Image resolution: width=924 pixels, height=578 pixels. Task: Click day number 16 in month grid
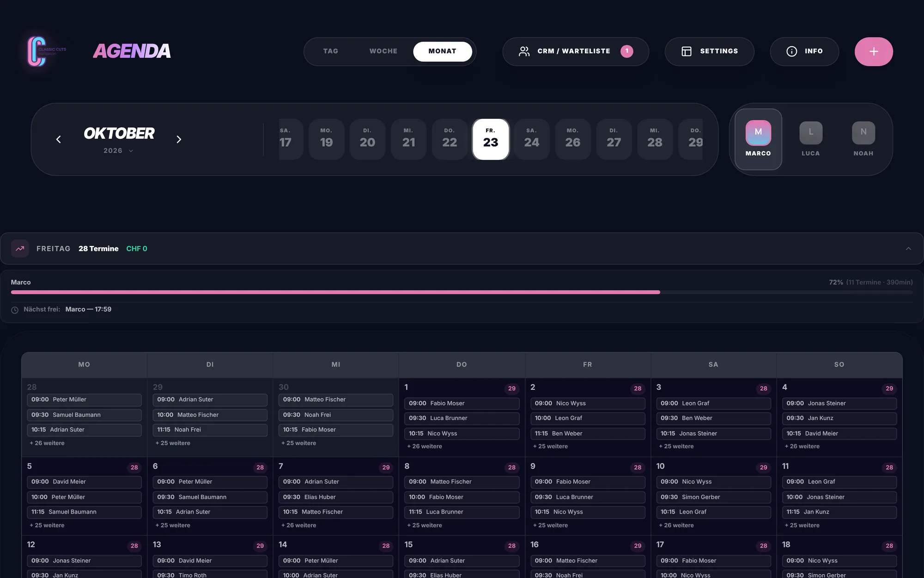click(535, 545)
